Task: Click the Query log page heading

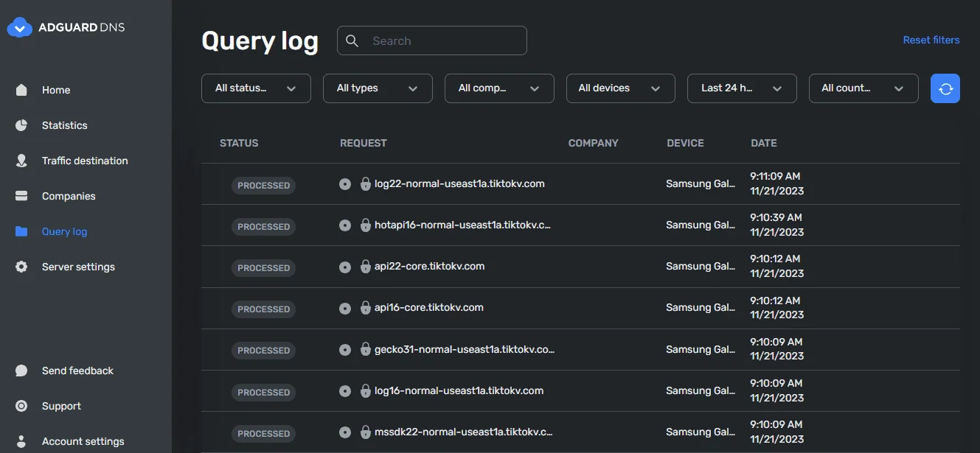Action: pyautogui.click(x=260, y=41)
